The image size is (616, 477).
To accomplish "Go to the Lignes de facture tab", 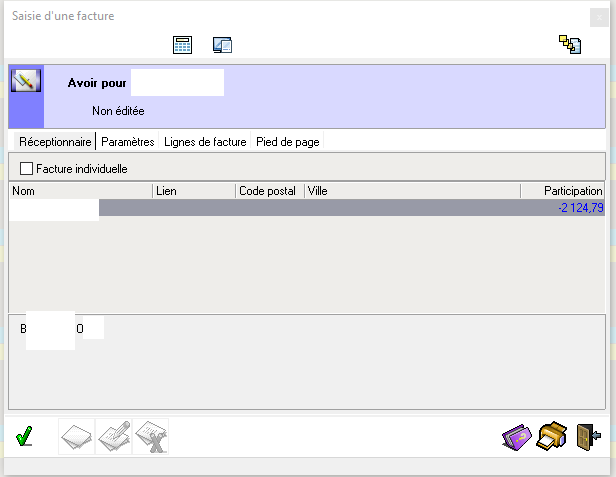I will (205, 142).
